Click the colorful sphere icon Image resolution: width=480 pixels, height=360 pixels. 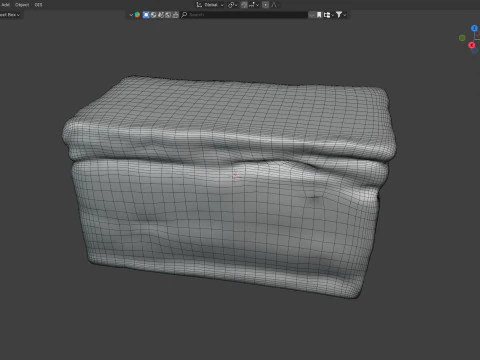pos(137,15)
